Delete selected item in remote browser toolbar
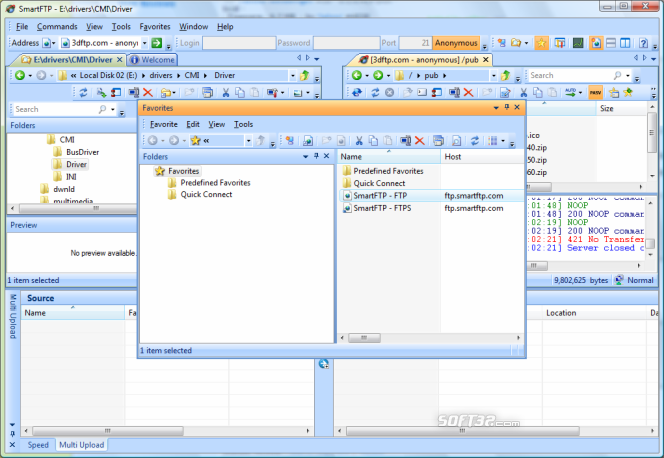This screenshot has height=458, width=664. [x=468, y=92]
